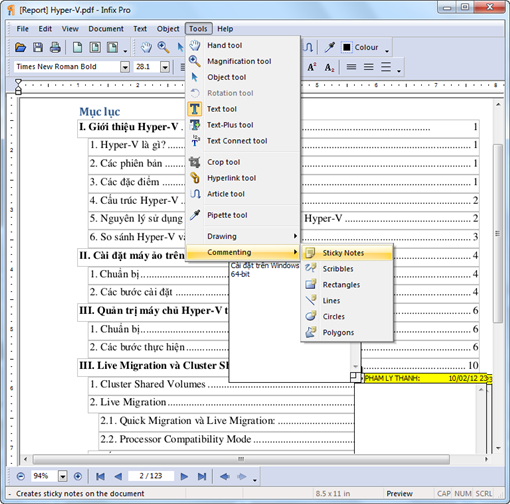Image resolution: width=510 pixels, height=504 pixels.
Task: Select Scribbles from Commenting submenu
Action: point(347,269)
